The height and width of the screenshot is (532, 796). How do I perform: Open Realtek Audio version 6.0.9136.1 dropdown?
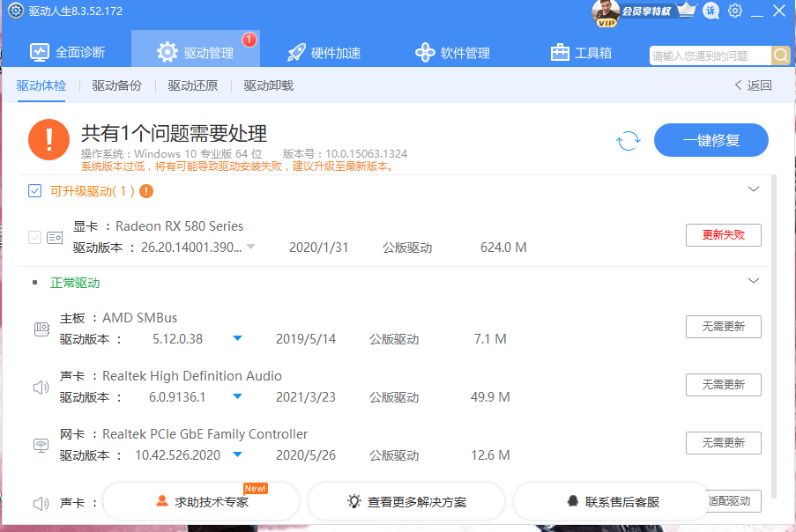pos(238,396)
